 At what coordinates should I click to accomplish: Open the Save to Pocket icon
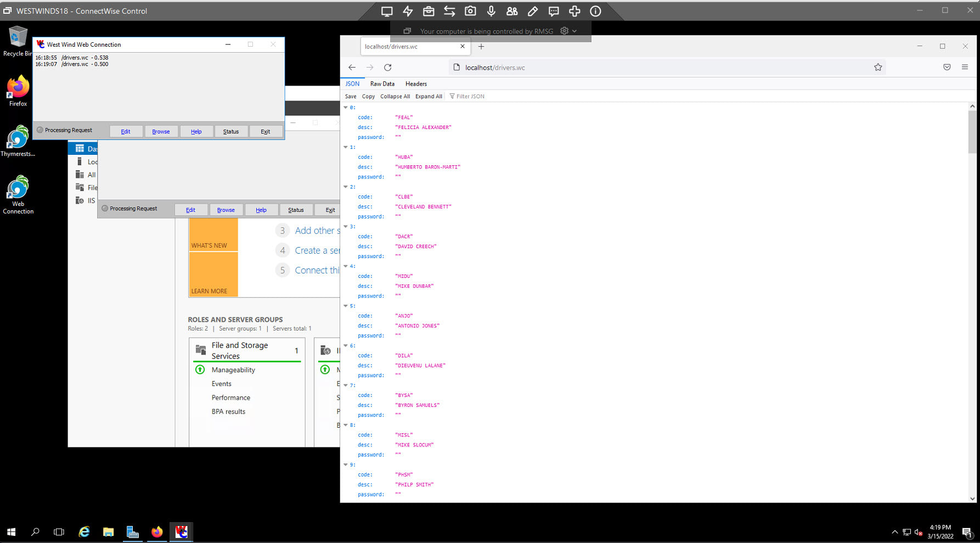coord(947,68)
